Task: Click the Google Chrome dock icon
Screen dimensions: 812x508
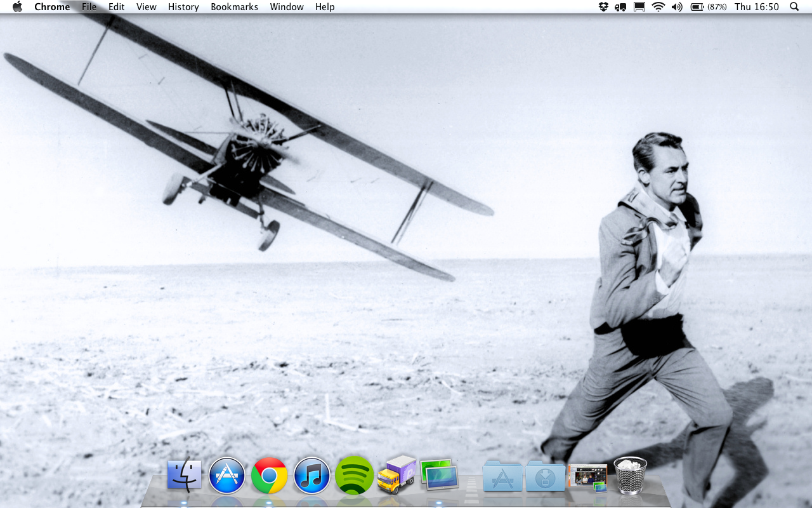Action: coord(269,476)
